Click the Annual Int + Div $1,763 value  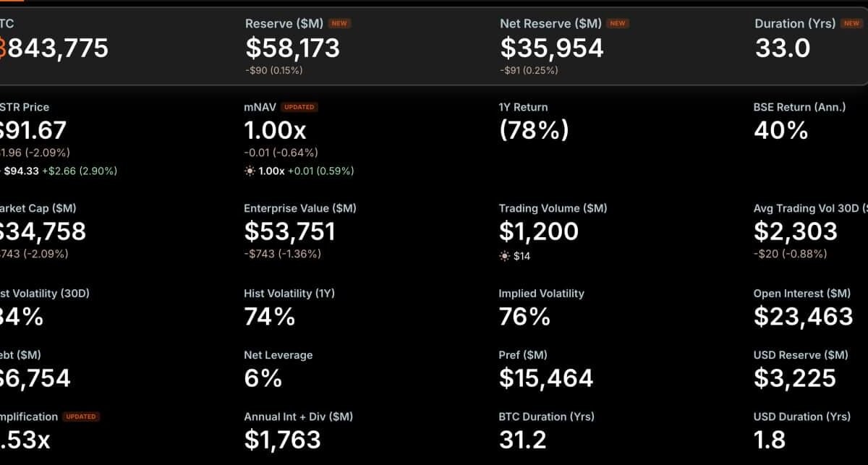tap(283, 439)
